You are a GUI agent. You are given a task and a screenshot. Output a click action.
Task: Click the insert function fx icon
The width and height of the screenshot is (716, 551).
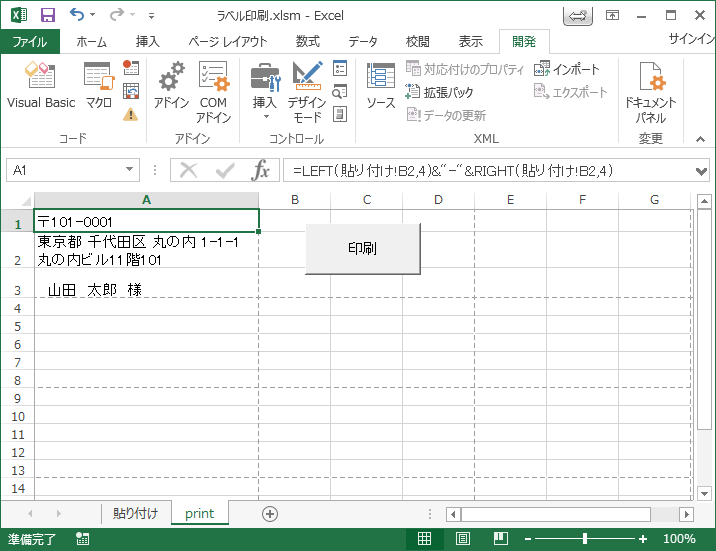[x=260, y=170]
